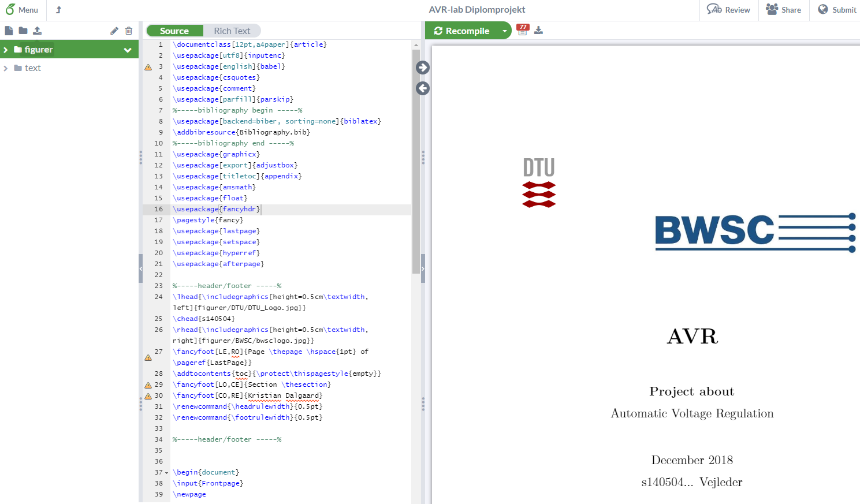The image size is (860, 504).
Task: Rename selected item with pencil icon
Action: click(x=114, y=31)
